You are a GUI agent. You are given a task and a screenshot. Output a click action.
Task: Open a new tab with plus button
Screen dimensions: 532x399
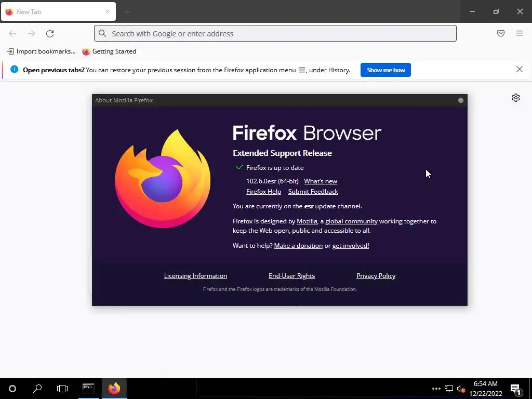click(127, 12)
